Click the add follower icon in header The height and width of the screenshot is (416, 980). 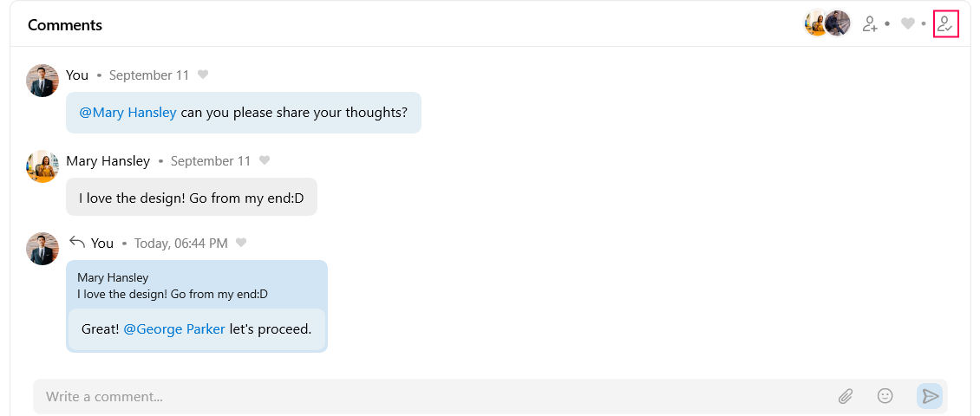(870, 24)
